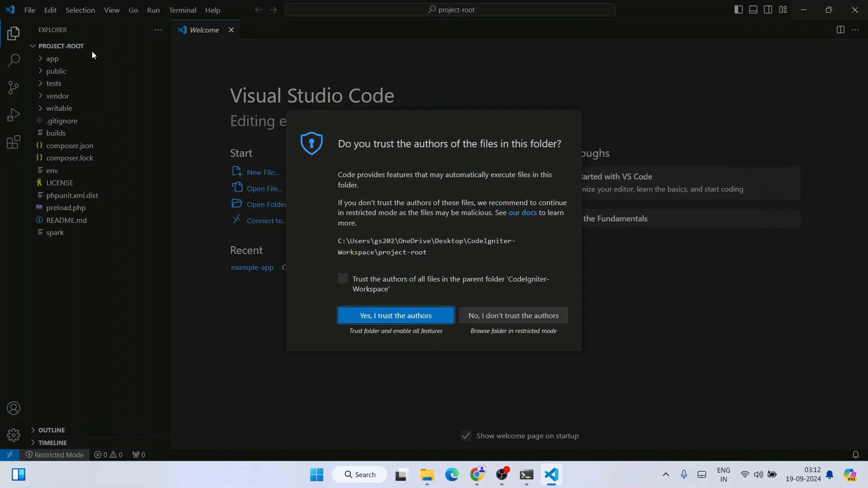Open the Source Control view
The image size is (868, 488).
(14, 88)
